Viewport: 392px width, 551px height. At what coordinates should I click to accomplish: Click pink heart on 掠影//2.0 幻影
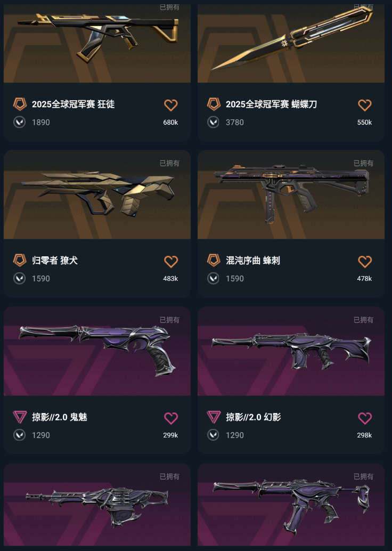[x=365, y=418]
